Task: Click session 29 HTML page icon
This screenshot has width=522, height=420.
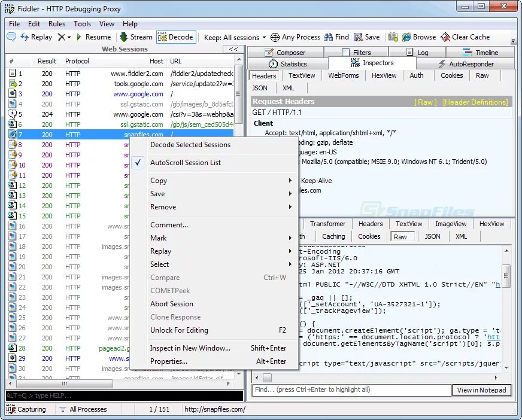Action: tap(13, 358)
